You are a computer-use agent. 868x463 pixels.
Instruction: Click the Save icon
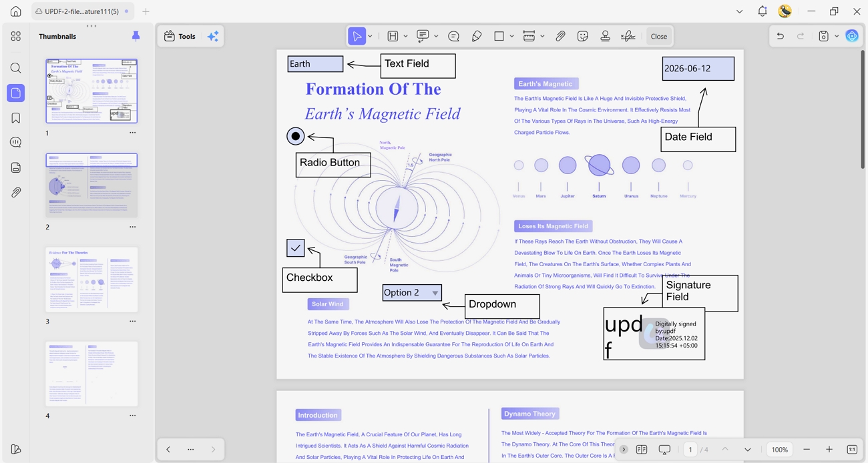click(x=824, y=36)
